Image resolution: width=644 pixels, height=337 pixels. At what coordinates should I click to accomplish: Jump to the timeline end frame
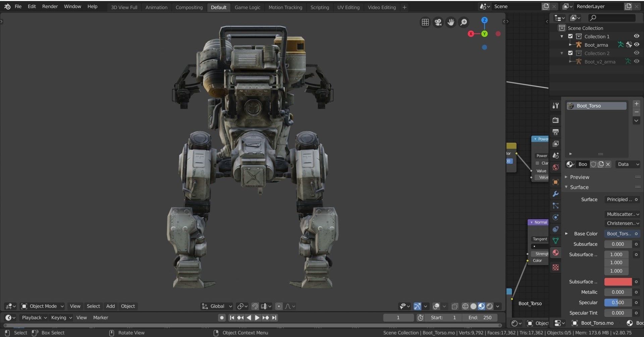click(x=274, y=318)
